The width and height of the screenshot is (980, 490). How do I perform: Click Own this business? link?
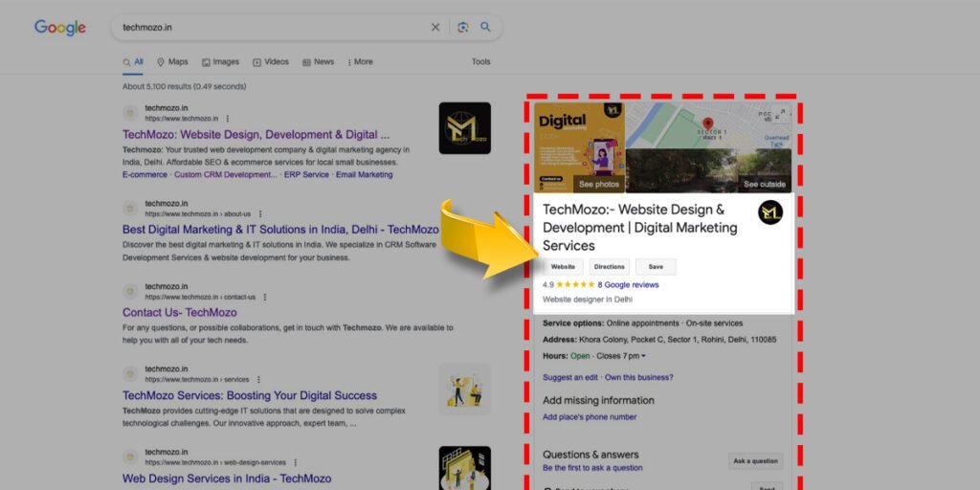tap(638, 377)
